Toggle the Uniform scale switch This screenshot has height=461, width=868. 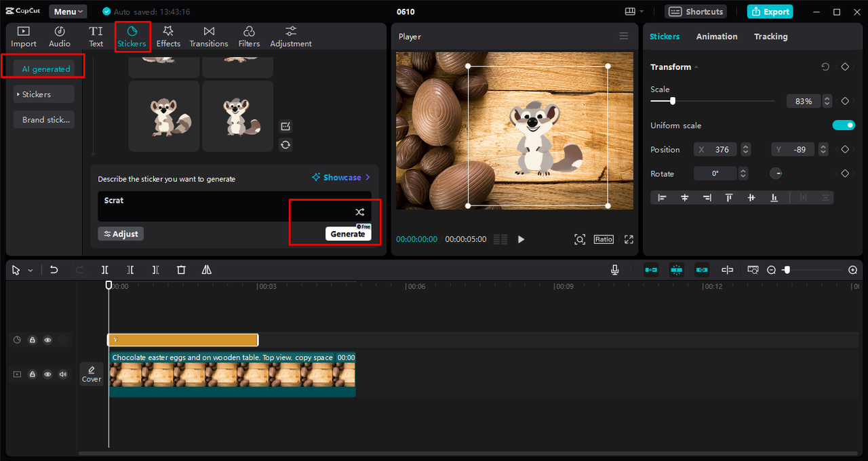(x=844, y=125)
